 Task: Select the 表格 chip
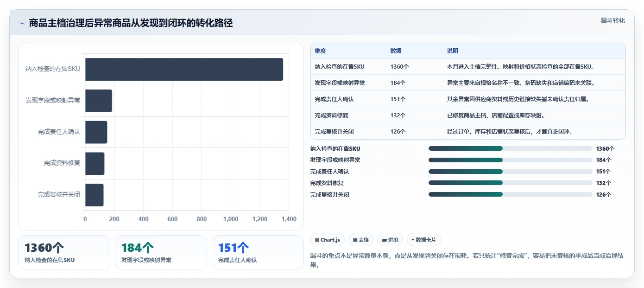361,240
